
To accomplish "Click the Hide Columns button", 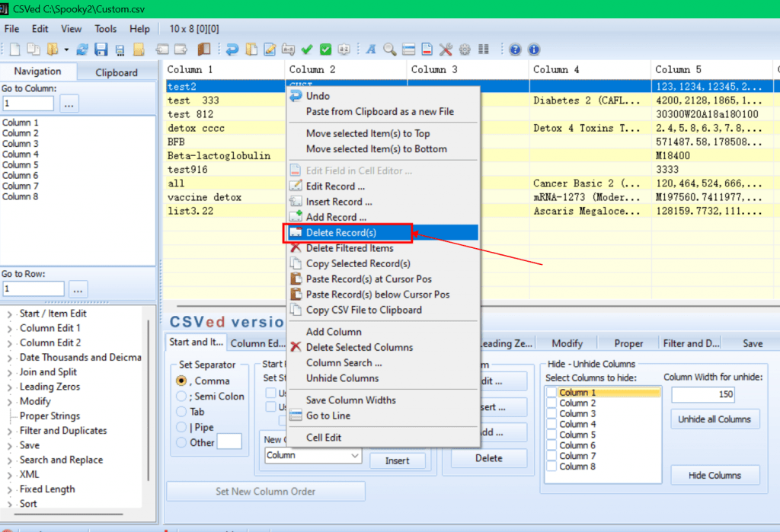I will [714, 476].
